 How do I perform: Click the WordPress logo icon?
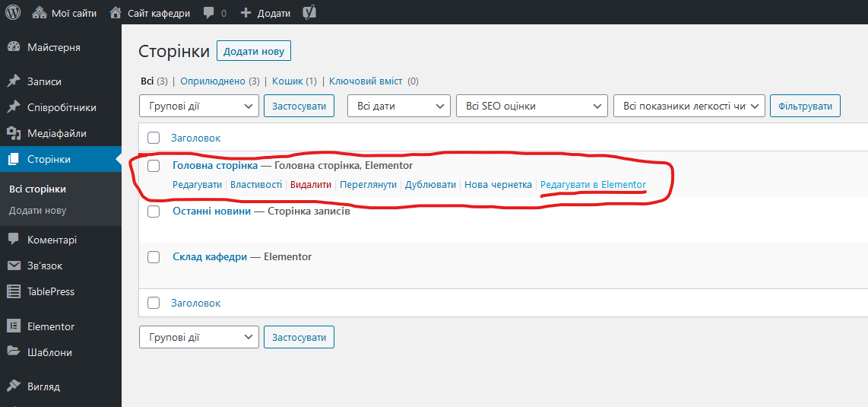point(13,12)
